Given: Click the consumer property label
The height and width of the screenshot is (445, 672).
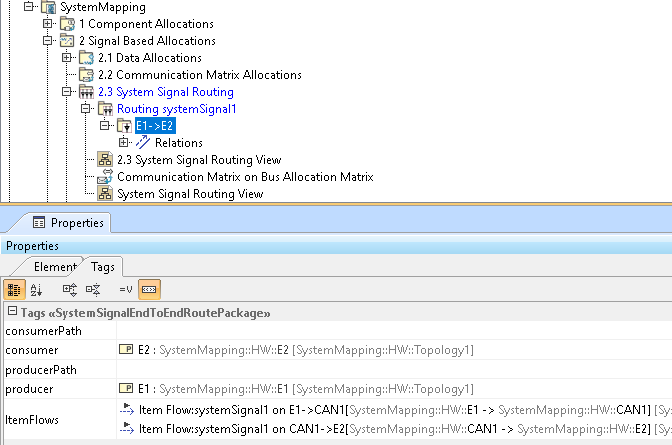Looking at the screenshot, I should coord(32,350).
